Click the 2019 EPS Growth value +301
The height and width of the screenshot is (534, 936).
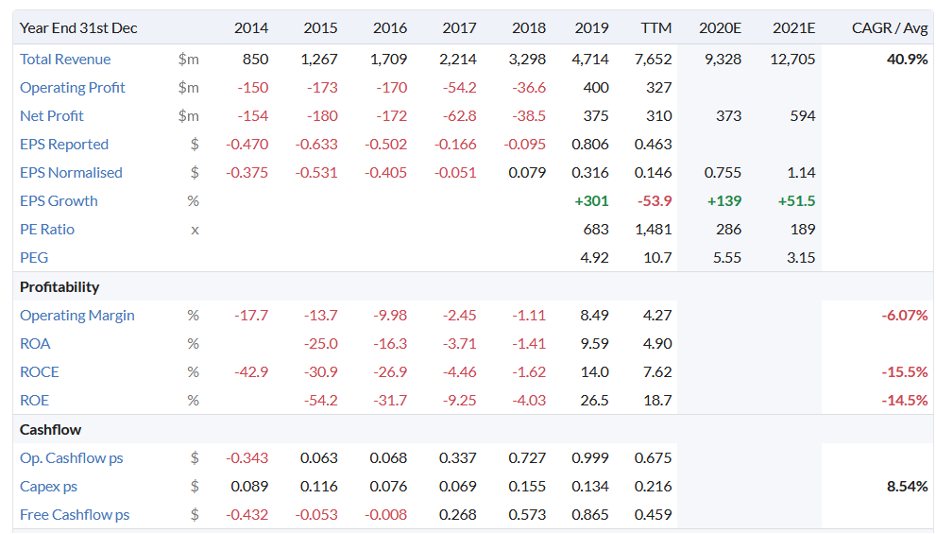click(x=592, y=201)
